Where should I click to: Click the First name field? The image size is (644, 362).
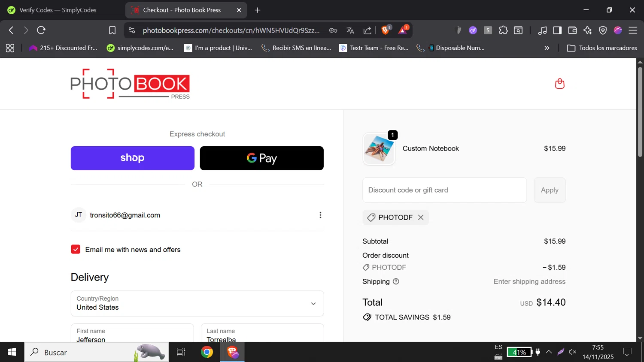132,333
